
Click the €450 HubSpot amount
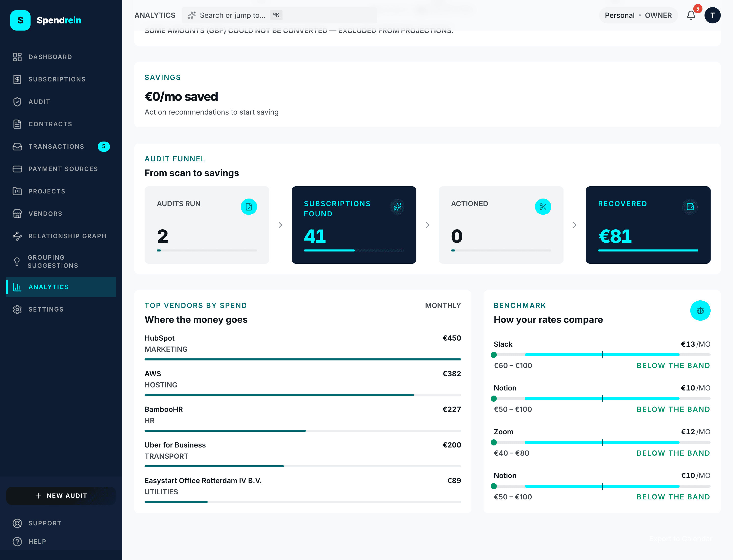[452, 338]
